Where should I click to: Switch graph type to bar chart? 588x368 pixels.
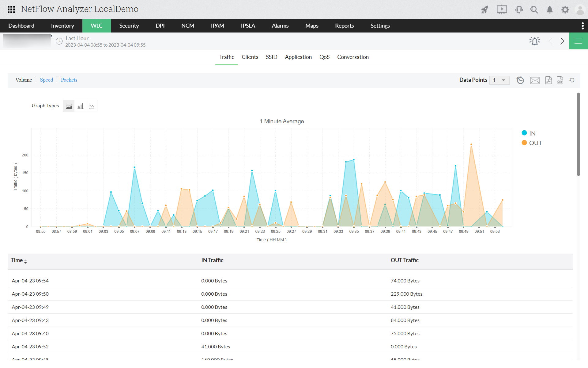click(80, 105)
